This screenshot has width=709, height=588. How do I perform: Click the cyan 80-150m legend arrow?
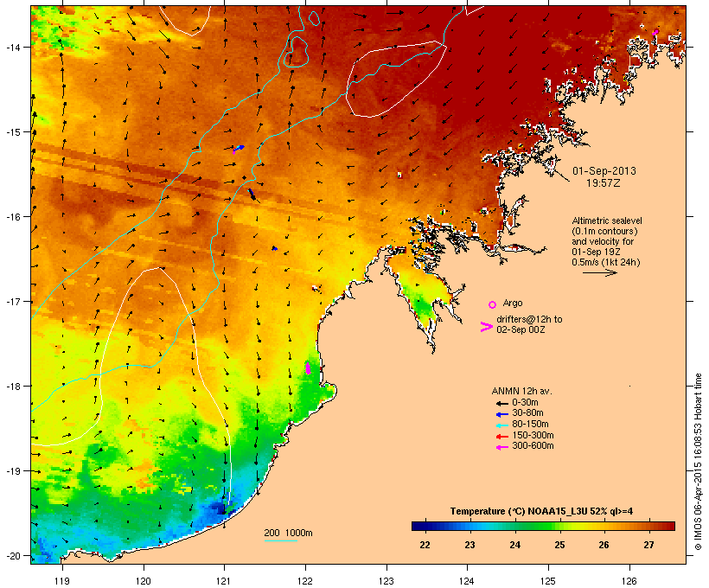tap(501, 425)
